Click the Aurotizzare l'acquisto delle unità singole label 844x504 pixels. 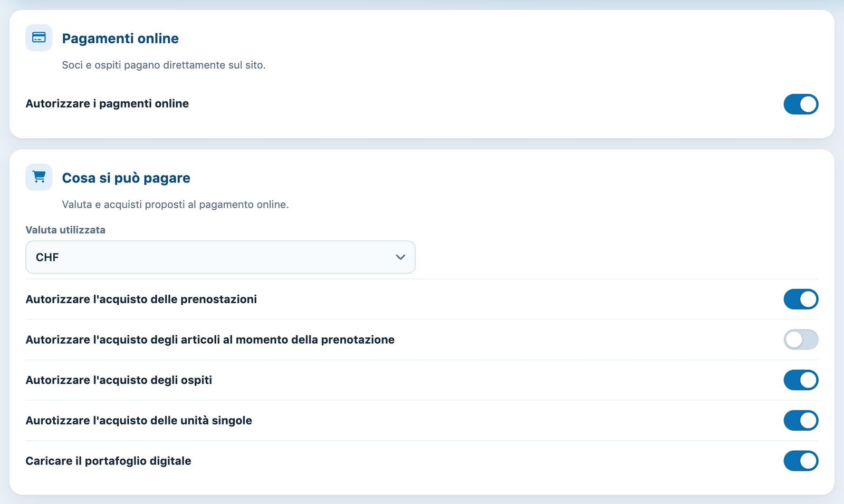point(139,421)
